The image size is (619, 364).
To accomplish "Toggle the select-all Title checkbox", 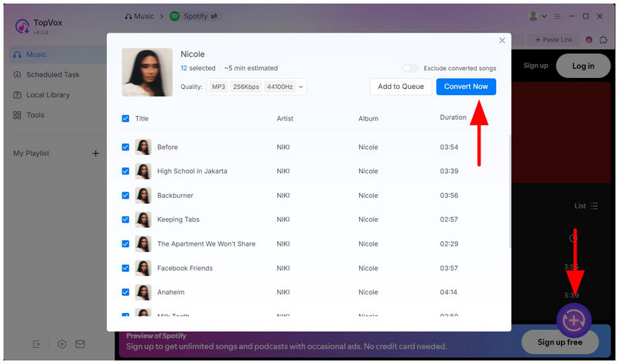I will [x=125, y=118].
